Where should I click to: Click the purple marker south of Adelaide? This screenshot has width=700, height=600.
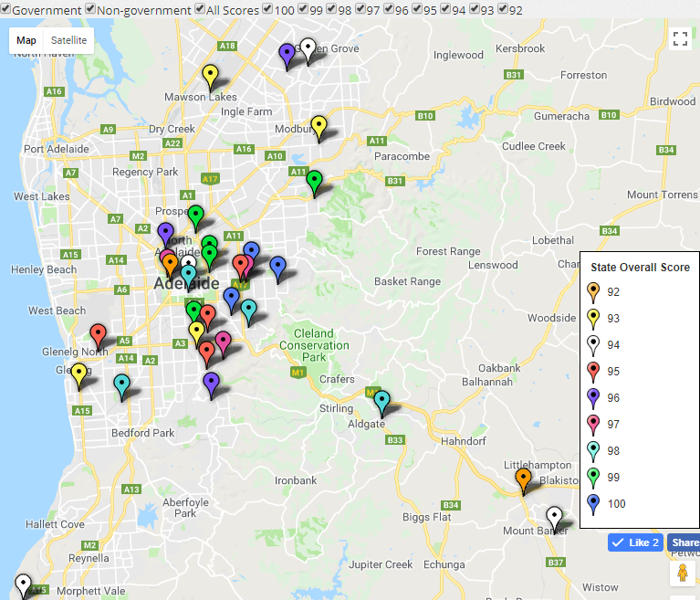[211, 383]
